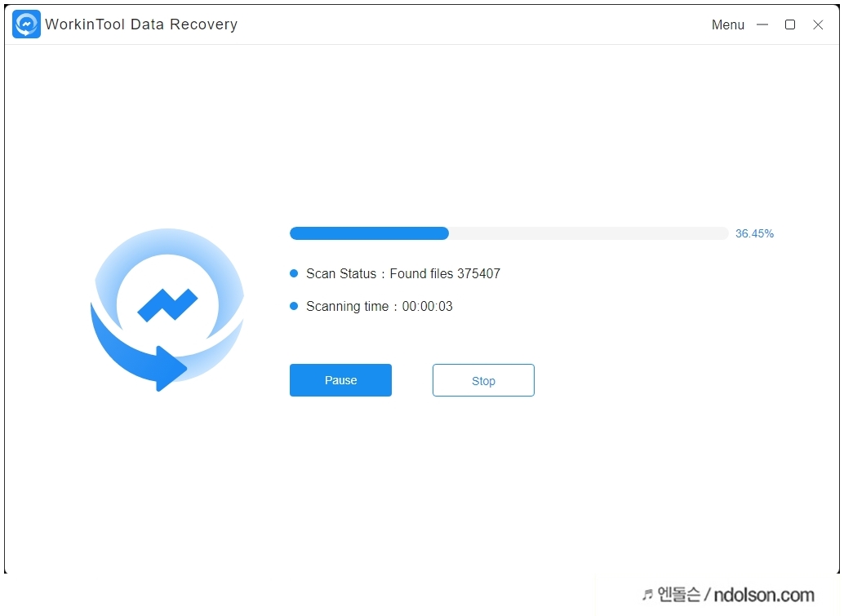The width and height of the screenshot is (844, 616).
Task: Maximize the Data Recovery window
Action: [x=790, y=24]
